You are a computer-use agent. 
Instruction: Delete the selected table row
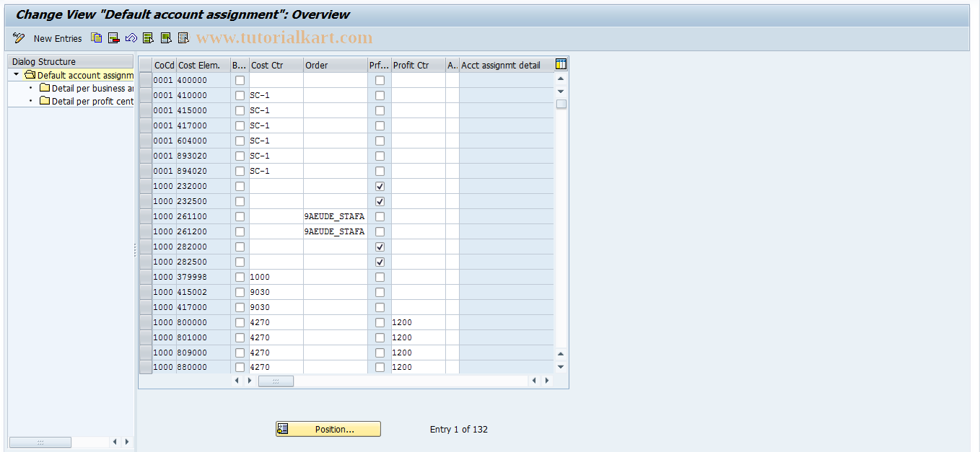113,38
